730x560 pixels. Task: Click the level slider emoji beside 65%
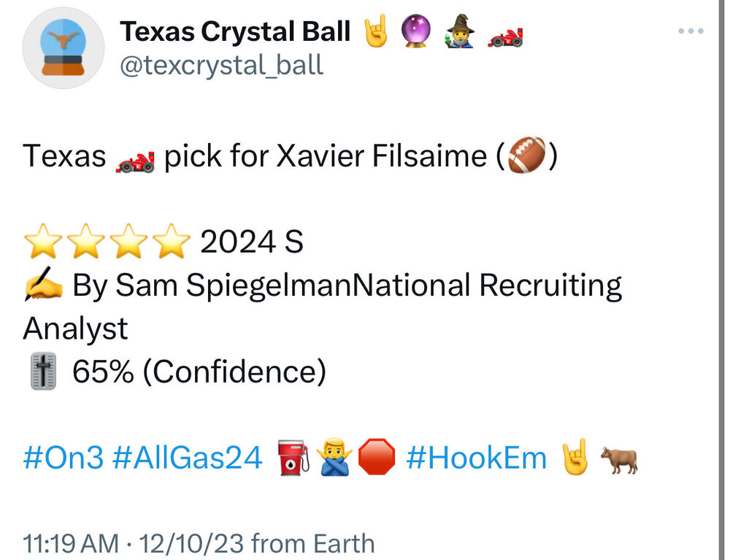[x=43, y=372]
